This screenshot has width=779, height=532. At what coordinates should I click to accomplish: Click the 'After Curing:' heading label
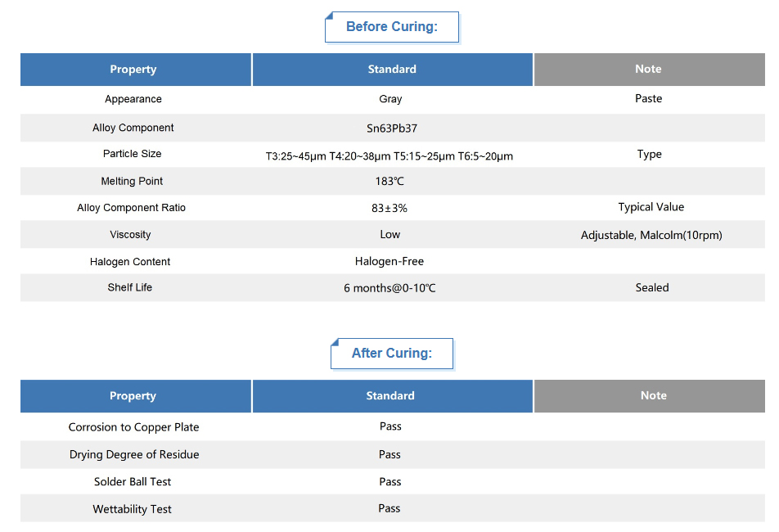[391, 354]
